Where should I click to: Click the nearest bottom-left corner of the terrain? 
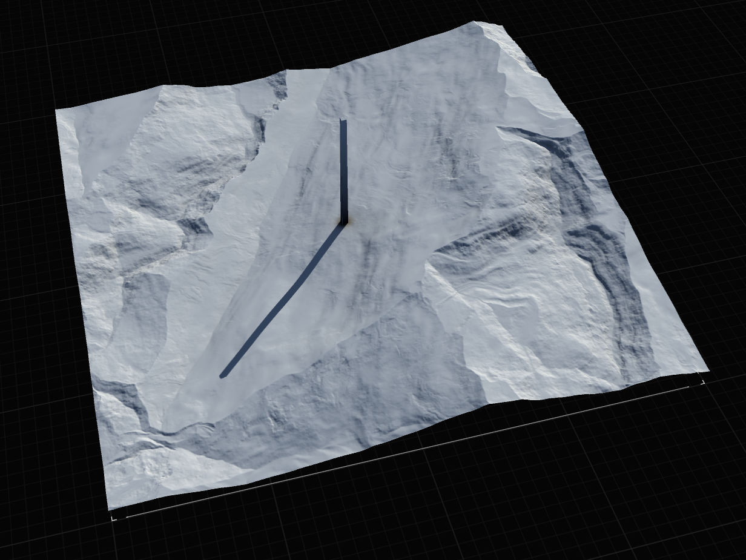(110, 506)
